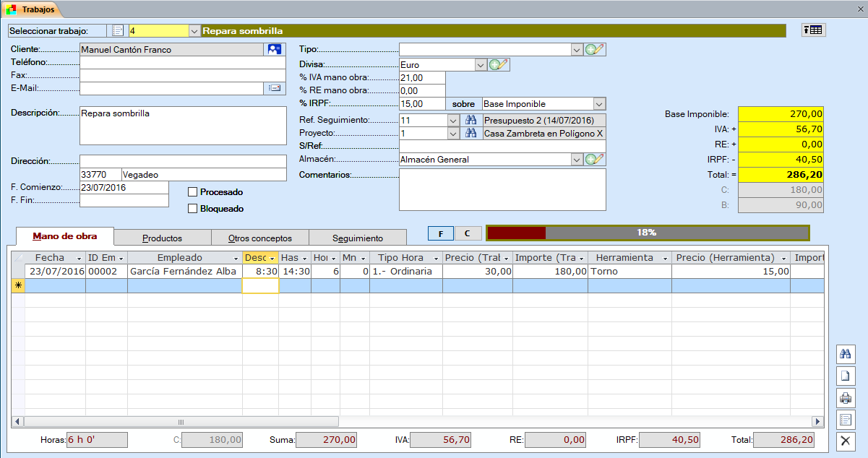This screenshot has height=458, width=868.
Task: Click the edit icon next to the Divisa dropdown
Action: tap(499, 65)
